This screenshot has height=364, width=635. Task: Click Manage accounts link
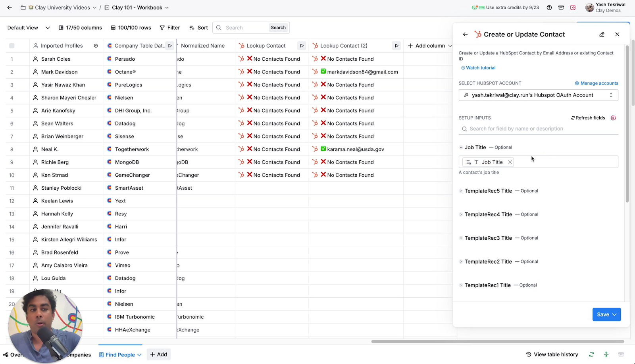click(597, 83)
